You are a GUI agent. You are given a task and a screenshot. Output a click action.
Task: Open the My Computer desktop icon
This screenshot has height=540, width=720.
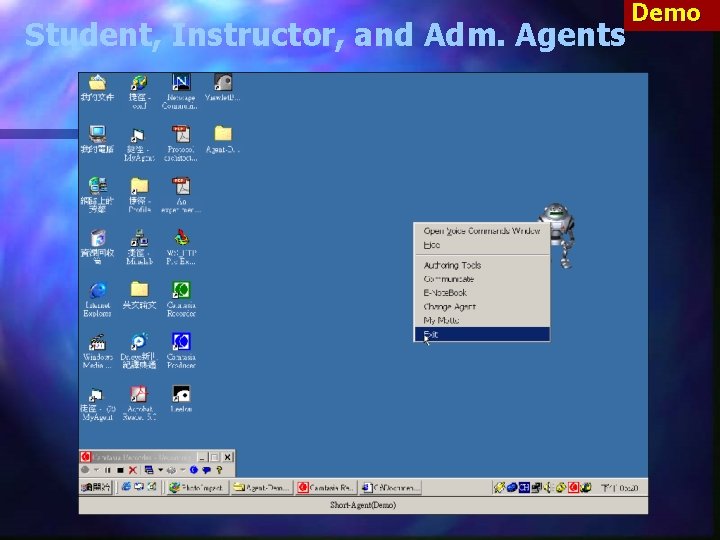97,140
